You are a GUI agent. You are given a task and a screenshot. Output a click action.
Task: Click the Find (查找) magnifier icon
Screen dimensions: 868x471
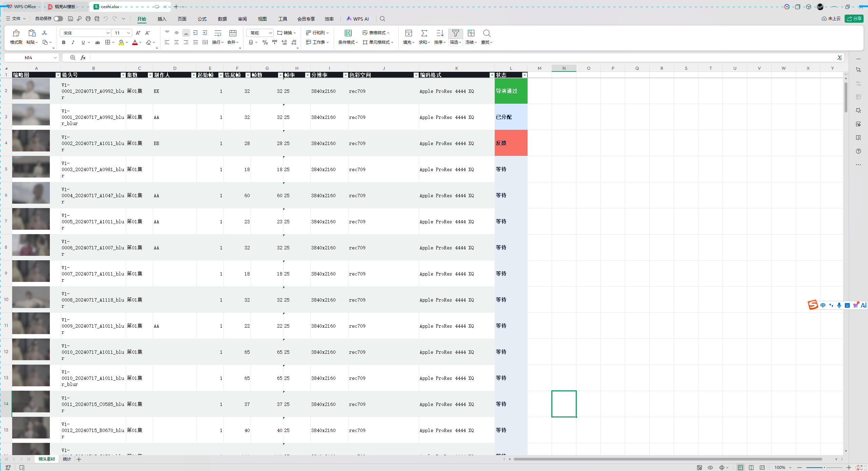pyautogui.click(x=487, y=33)
